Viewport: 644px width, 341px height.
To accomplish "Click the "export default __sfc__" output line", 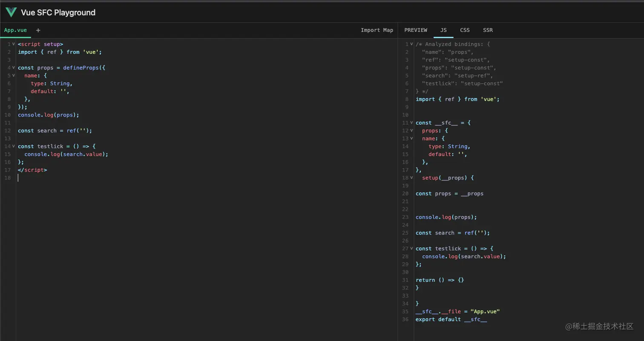I will (x=451, y=319).
